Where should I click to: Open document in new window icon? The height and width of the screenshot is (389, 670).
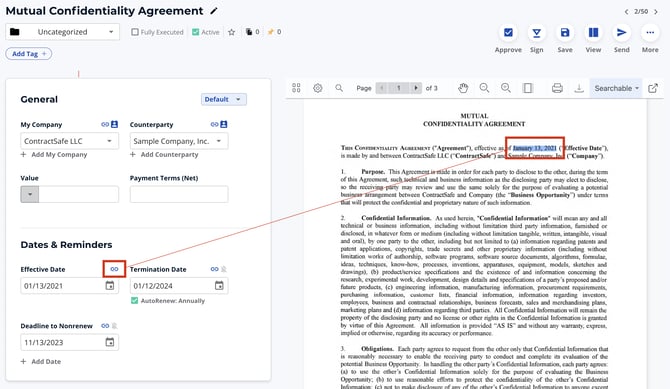pos(653,88)
